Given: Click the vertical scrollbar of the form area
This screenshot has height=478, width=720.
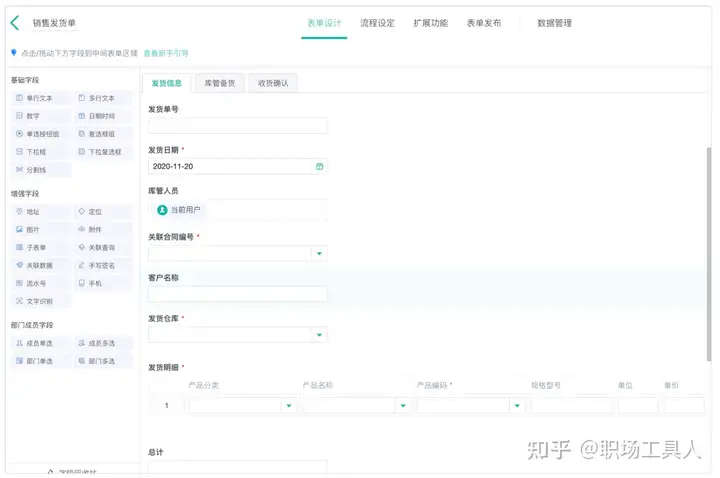Looking at the screenshot, I should click(709, 254).
